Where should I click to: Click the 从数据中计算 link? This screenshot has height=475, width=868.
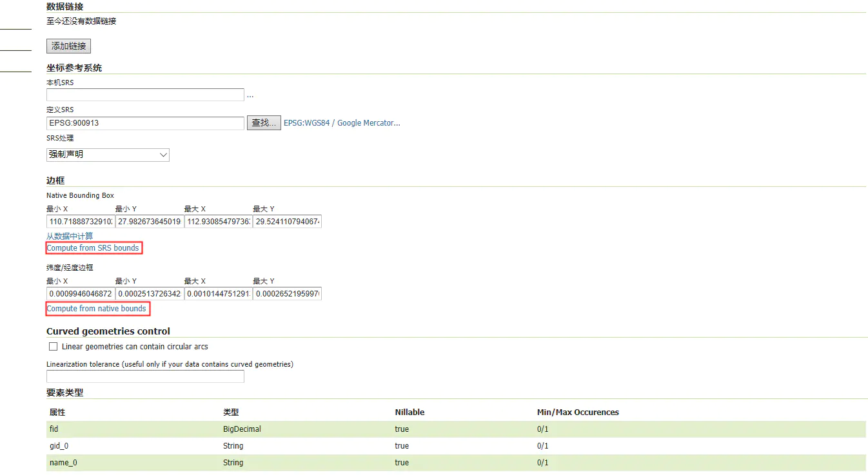tap(70, 236)
